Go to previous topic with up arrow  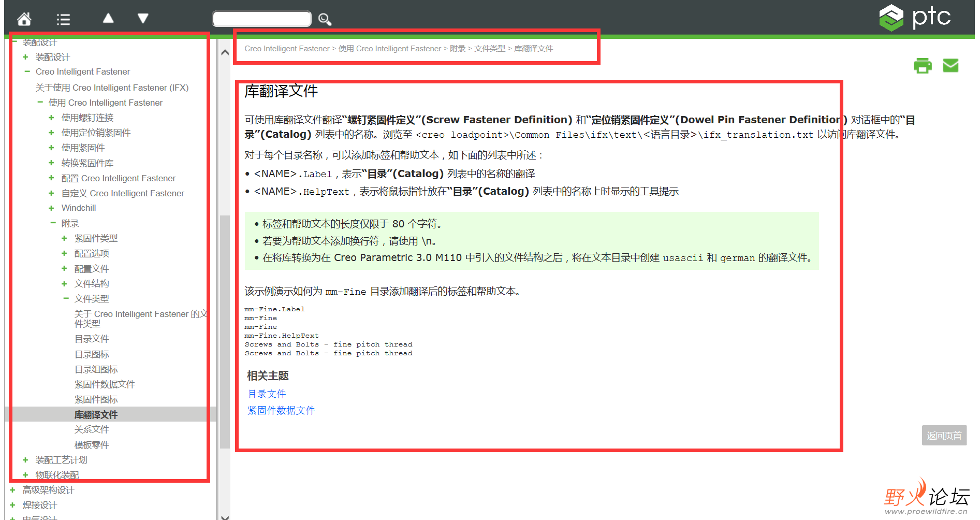108,19
